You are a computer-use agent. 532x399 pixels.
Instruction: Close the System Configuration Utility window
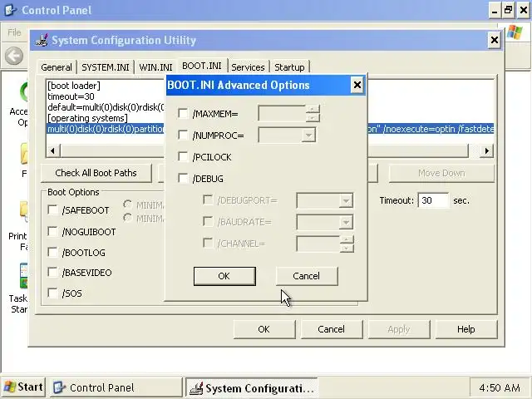click(x=495, y=41)
